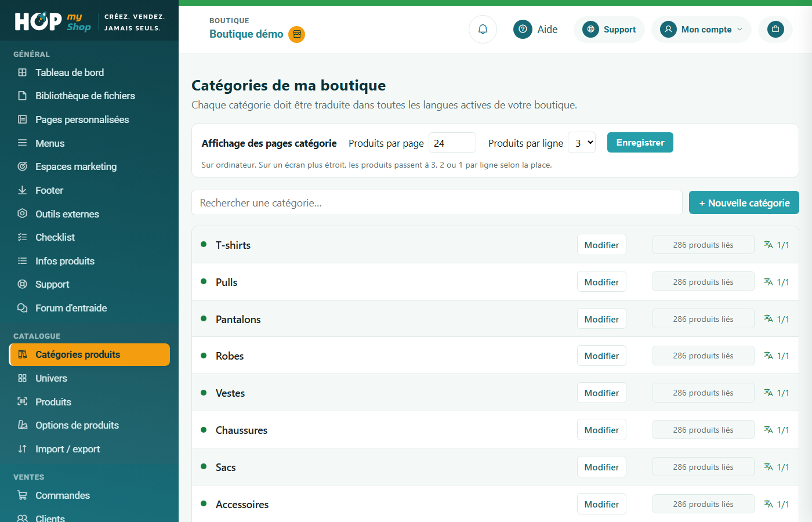This screenshot has width=812, height=522.
Task: Click the Aide link text
Action: [548, 30]
